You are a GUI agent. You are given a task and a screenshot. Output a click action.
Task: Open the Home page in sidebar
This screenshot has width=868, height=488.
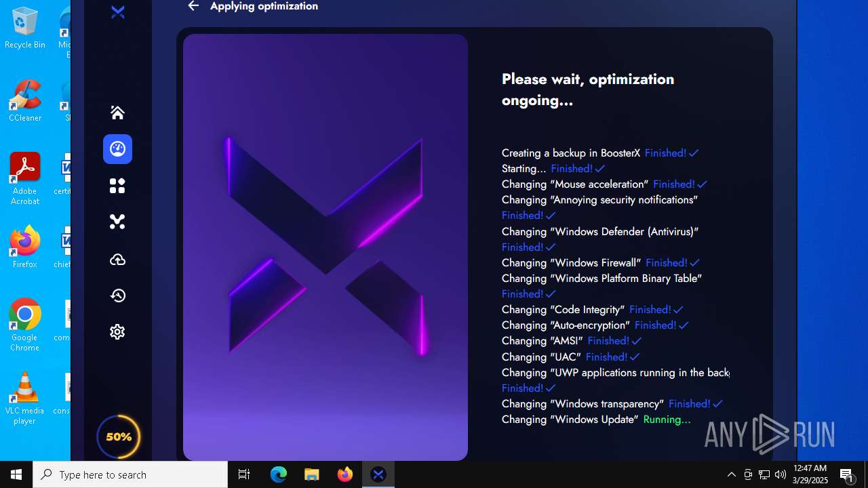click(117, 113)
